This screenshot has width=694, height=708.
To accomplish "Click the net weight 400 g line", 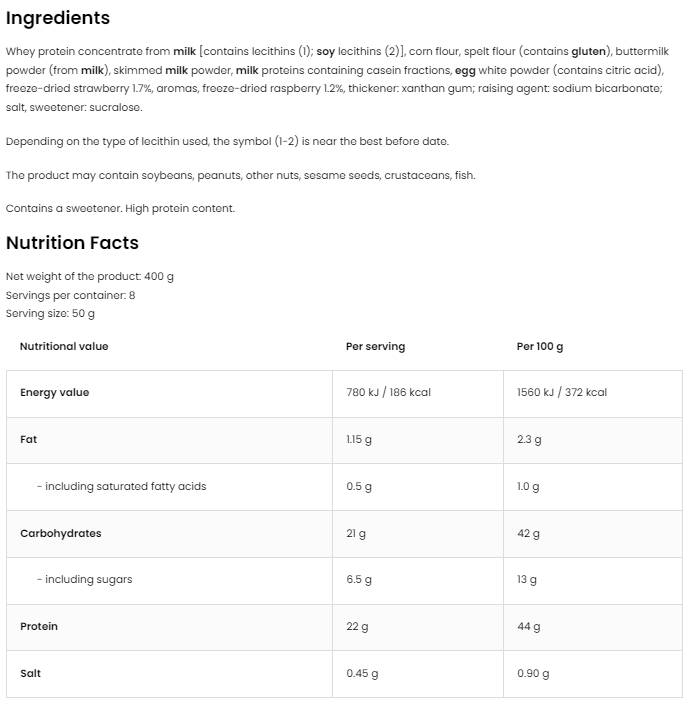I will [x=90, y=277].
